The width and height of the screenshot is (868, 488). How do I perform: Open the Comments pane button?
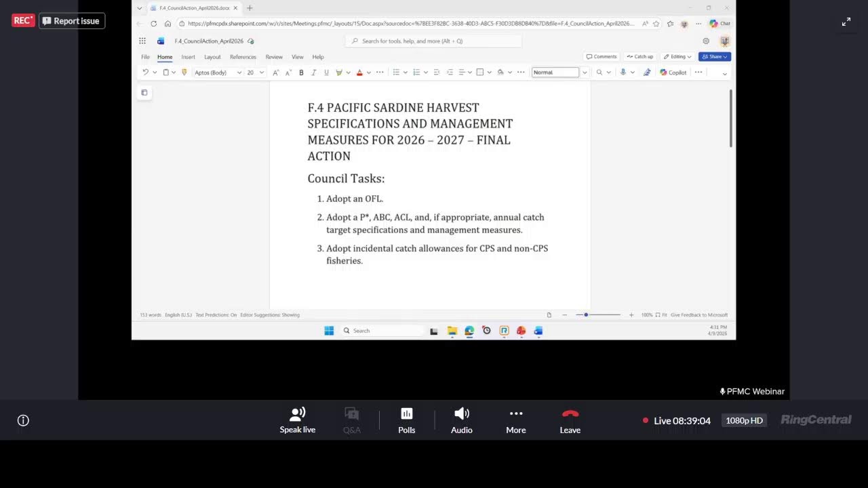(601, 57)
